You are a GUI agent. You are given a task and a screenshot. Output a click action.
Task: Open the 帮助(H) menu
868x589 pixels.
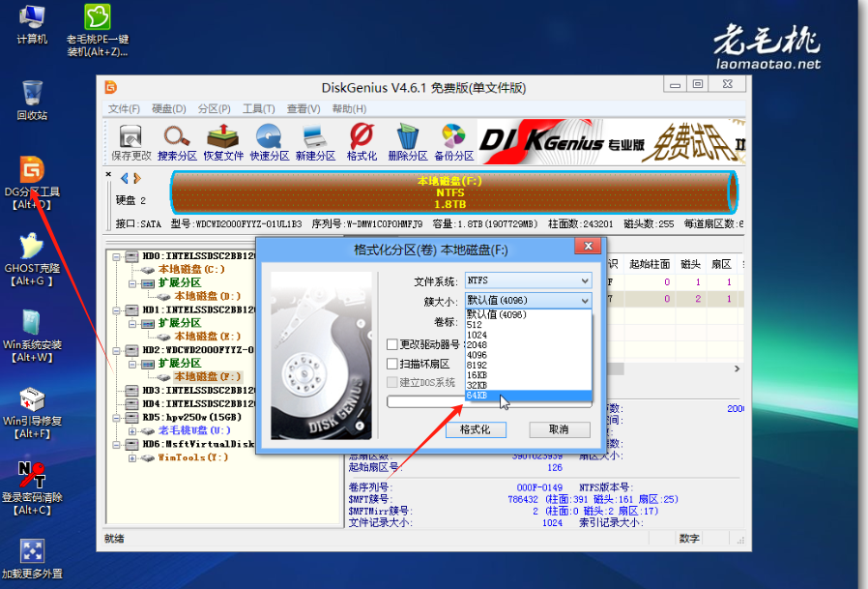[x=349, y=108]
